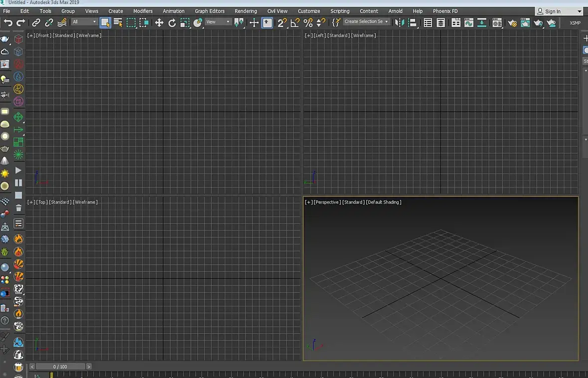Click the Select by Name icon

[118, 22]
